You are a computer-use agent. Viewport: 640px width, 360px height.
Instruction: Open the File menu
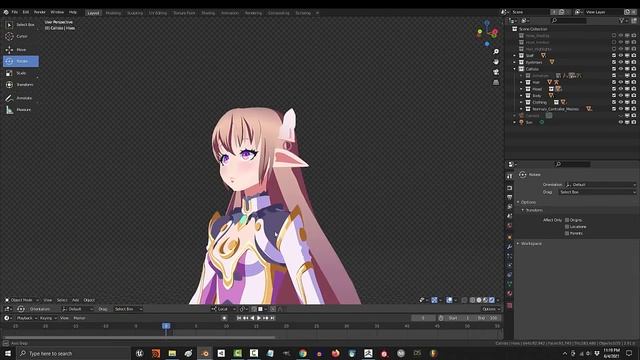(15, 12)
